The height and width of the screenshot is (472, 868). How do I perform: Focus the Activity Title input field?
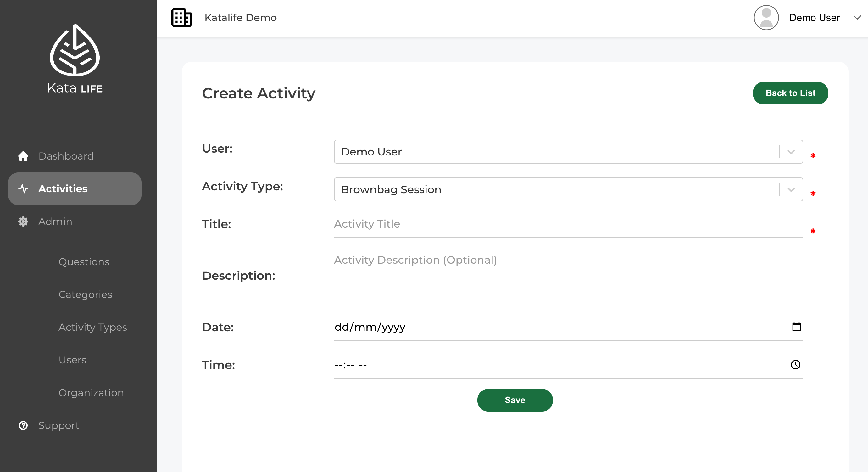pos(568,224)
